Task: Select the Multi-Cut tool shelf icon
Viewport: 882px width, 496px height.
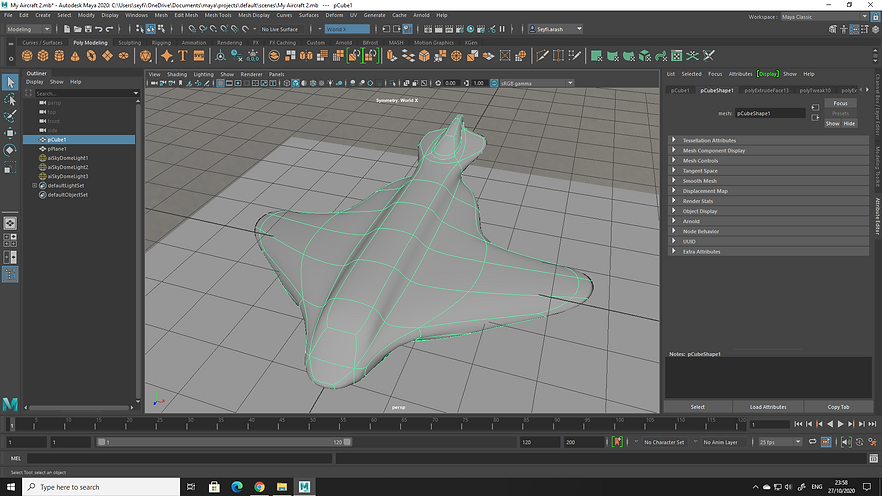Action: click(542, 56)
